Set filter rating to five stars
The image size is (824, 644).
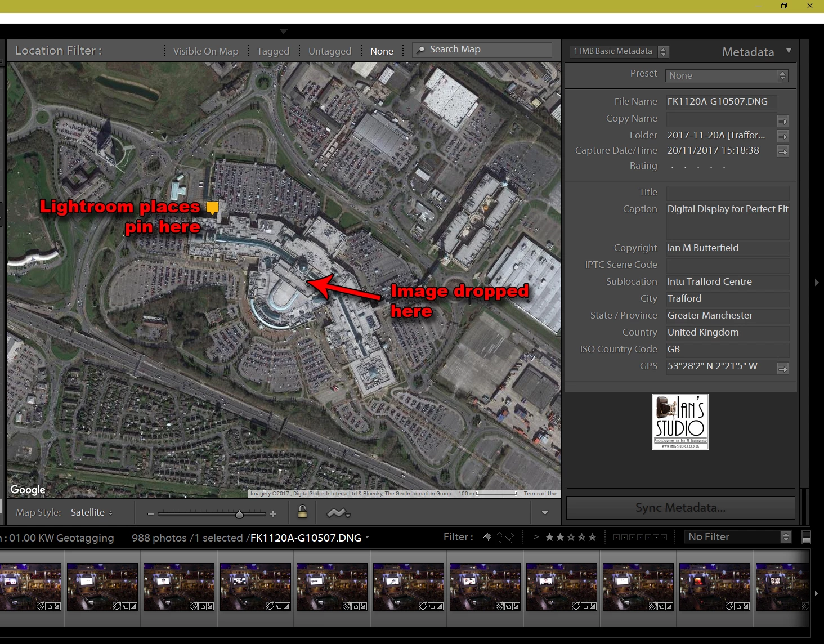[592, 537]
